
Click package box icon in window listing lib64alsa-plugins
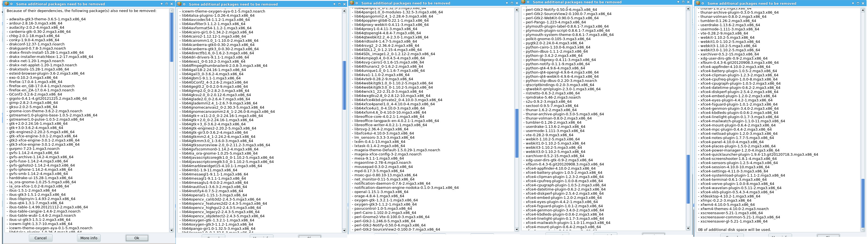[180, 4]
